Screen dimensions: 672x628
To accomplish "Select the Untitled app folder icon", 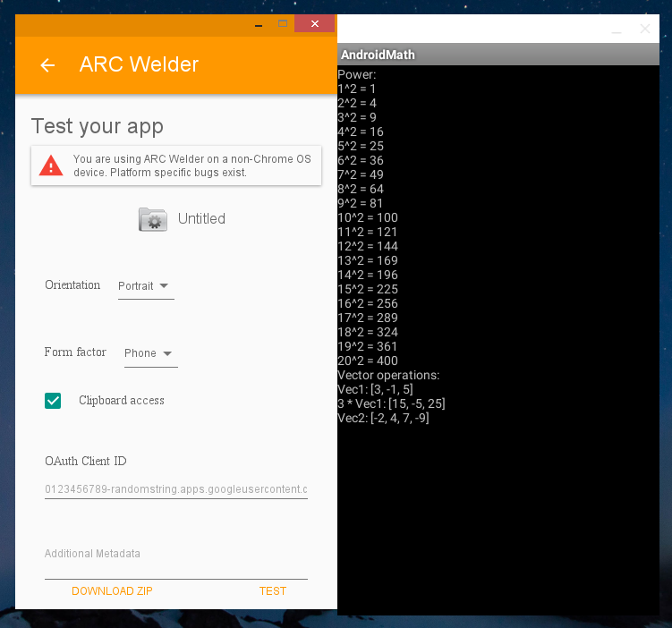I will (153, 219).
